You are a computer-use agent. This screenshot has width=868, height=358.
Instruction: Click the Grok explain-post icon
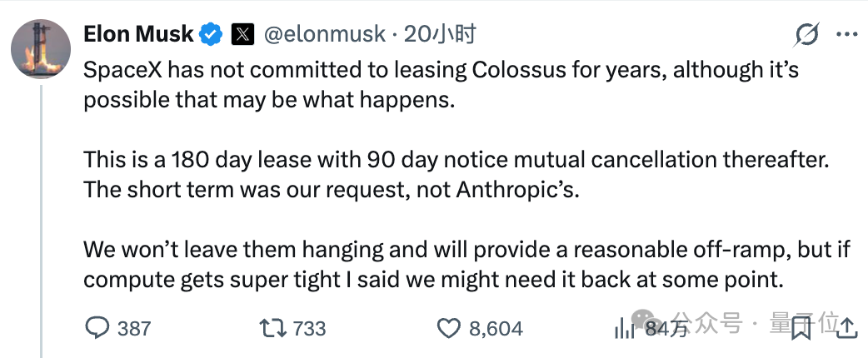tap(806, 36)
